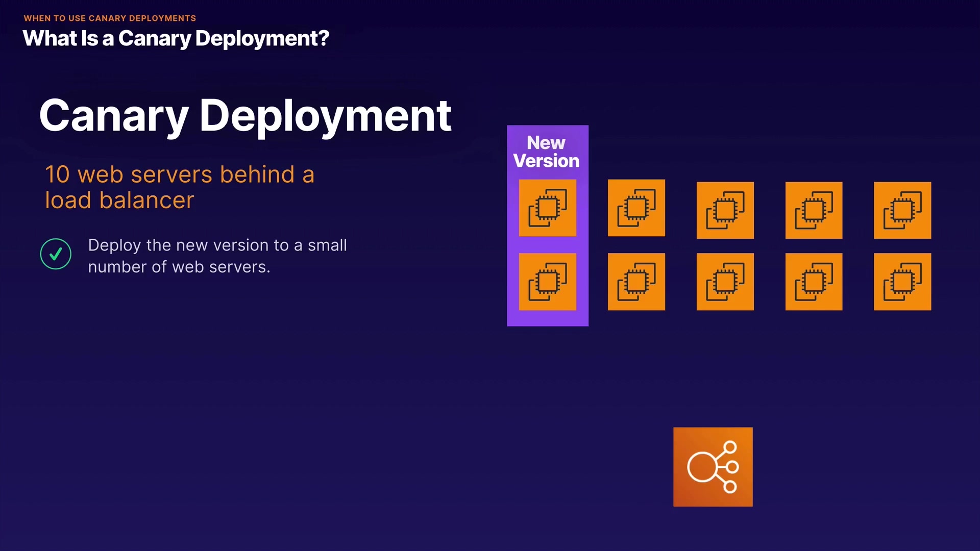Click the bottom server in the New Version box
The image size is (980, 551).
[x=547, y=282]
